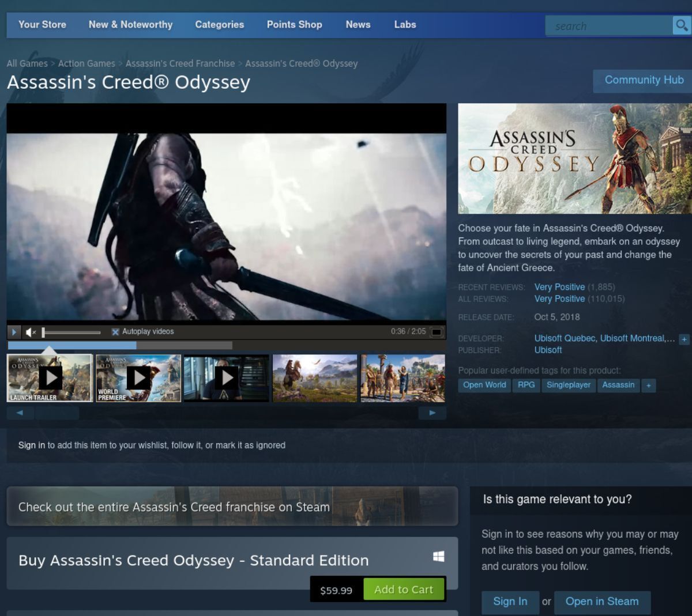The width and height of the screenshot is (692, 616).
Task: Click the game header capsule image
Action: (575, 158)
